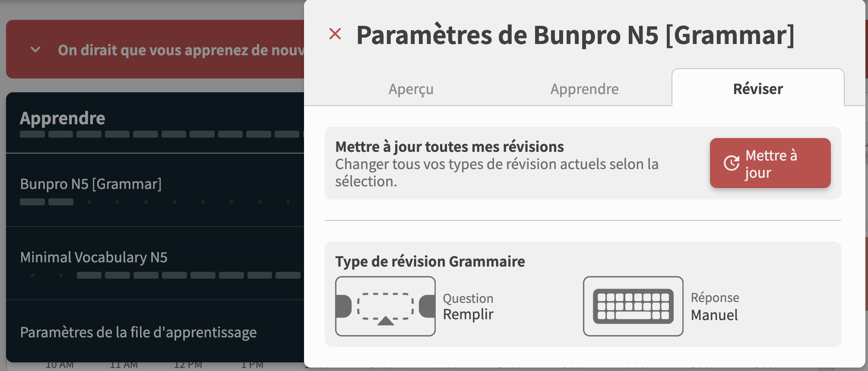
Task: Click the 'Type de révision Grammaire' heading
Action: coord(430,261)
